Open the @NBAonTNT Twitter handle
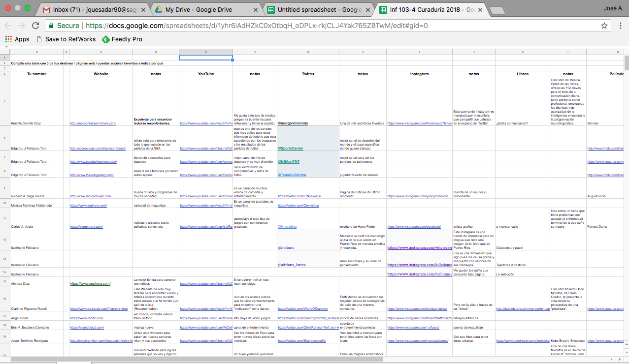This screenshot has height=364, width=629. click(x=289, y=161)
